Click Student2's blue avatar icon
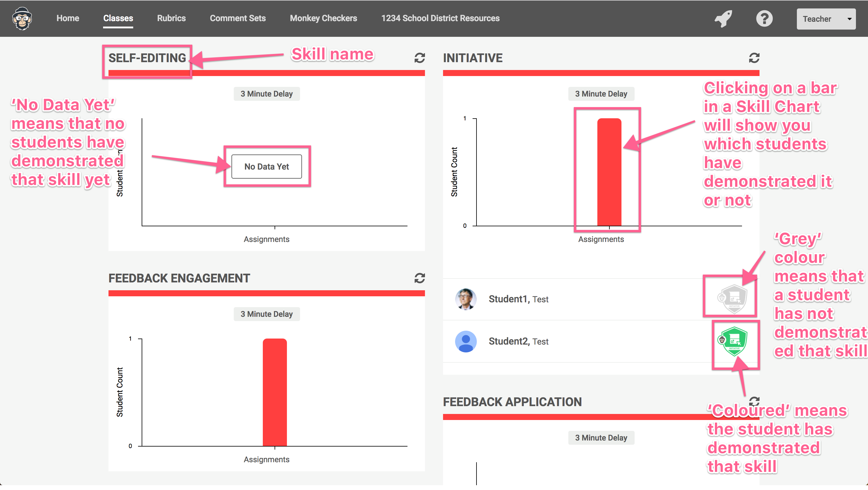This screenshot has width=868, height=490. 466,341
